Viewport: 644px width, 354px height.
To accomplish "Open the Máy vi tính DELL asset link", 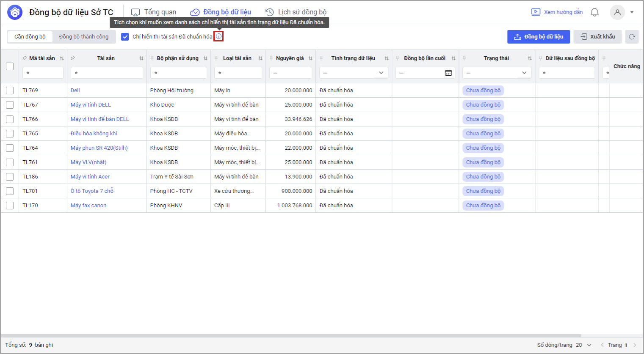I will [91, 105].
